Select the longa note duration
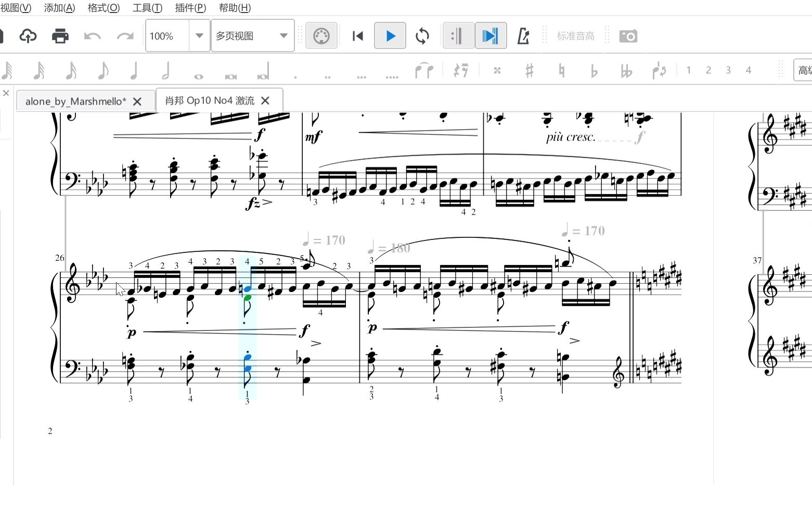The height and width of the screenshot is (508, 812). [x=263, y=71]
